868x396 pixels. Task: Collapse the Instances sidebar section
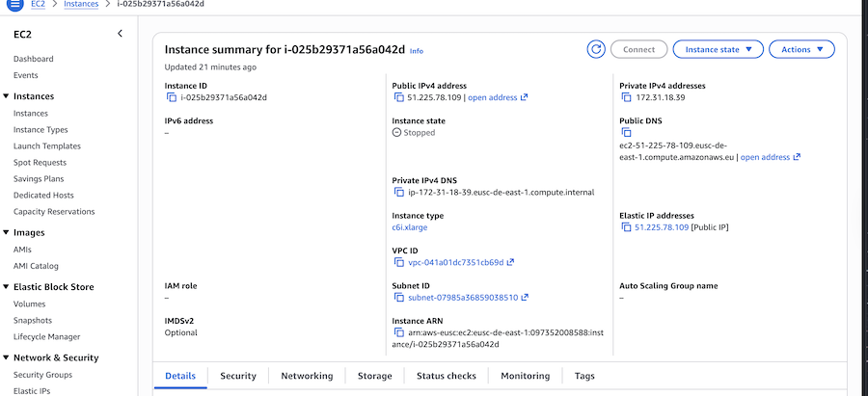6,96
